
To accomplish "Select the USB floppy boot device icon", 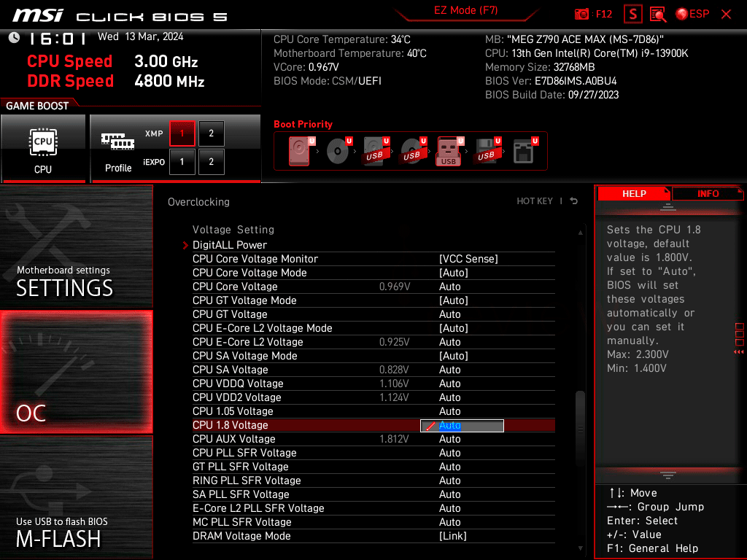I will tap(487, 151).
